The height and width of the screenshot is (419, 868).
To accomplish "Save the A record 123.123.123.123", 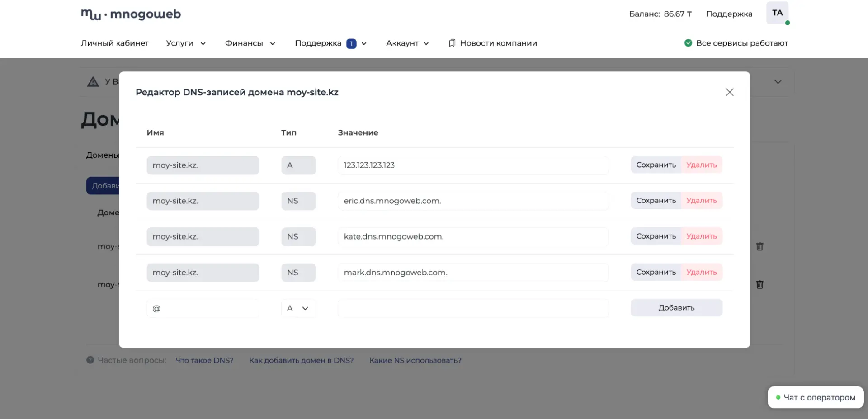I will 656,165.
